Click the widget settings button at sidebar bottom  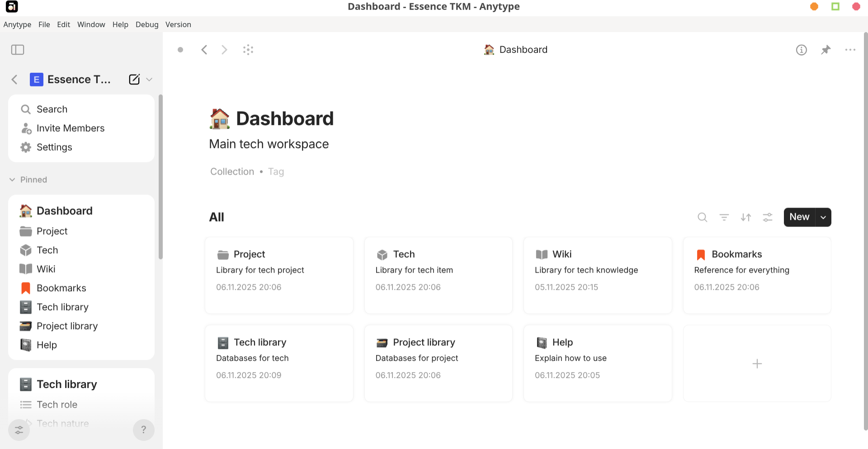tap(19, 430)
